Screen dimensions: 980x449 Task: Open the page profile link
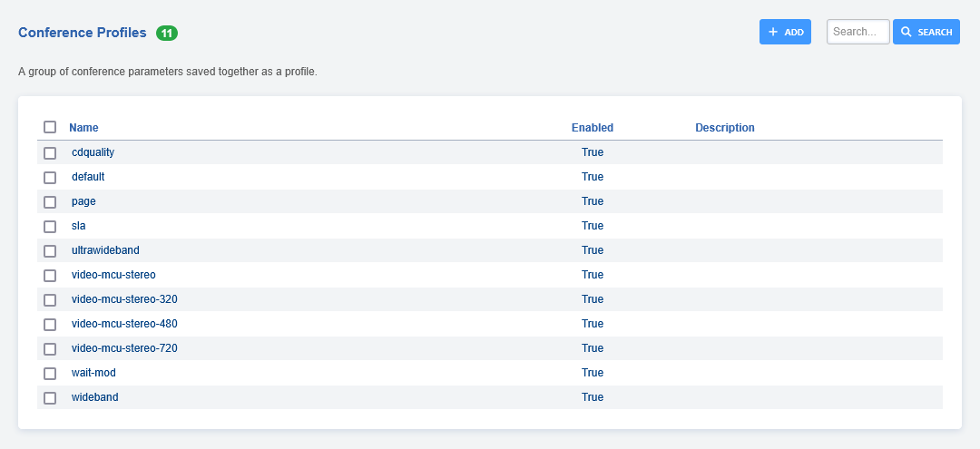(83, 201)
